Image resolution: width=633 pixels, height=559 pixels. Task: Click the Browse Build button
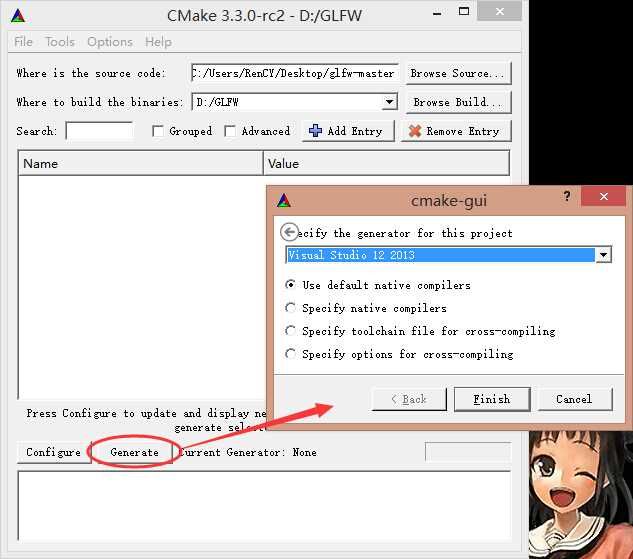coord(458,102)
